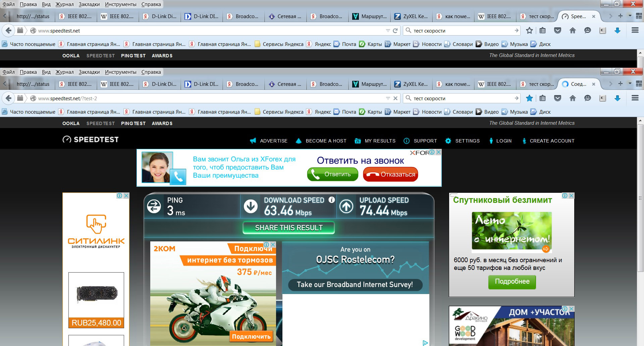
Task: Click graphics card thumbnail in Ситилинк ad
Action: click(96, 295)
